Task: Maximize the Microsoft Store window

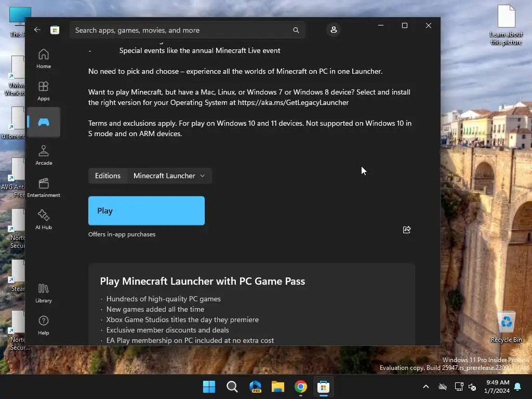Action: coord(404,25)
